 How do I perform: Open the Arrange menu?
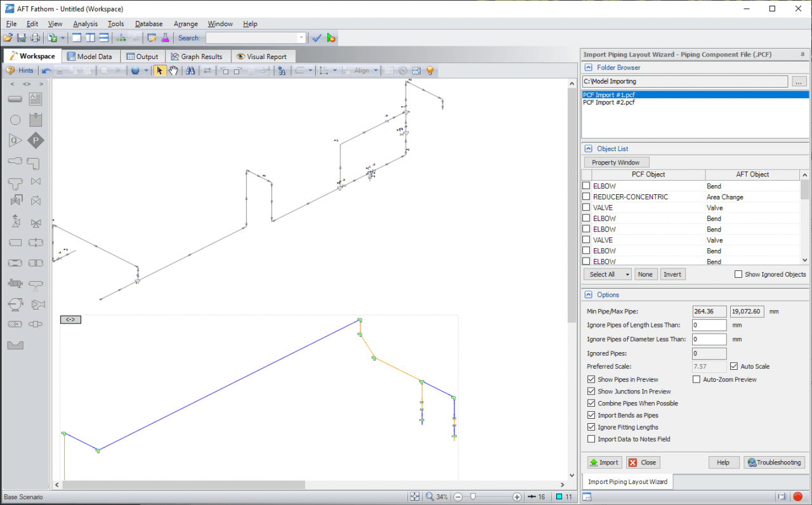coord(186,23)
